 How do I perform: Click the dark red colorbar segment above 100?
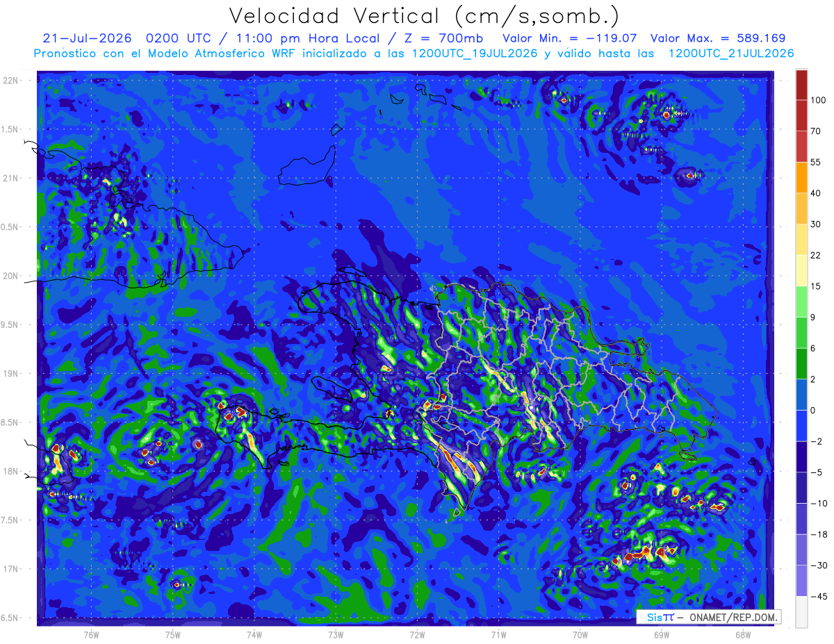tap(801, 85)
